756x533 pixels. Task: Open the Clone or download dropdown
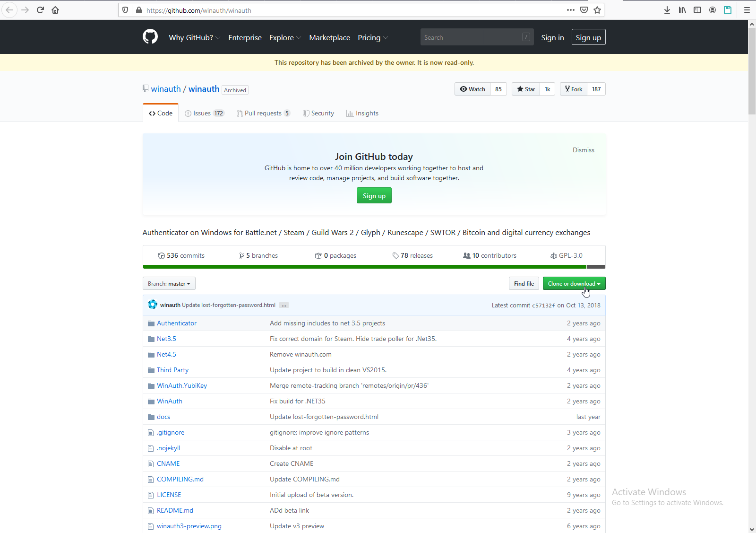(x=574, y=283)
